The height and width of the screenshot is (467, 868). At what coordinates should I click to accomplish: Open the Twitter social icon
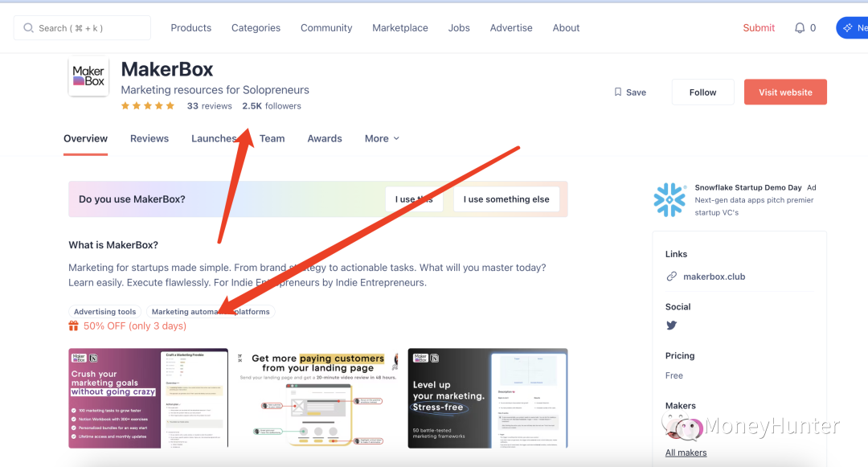coord(671,326)
